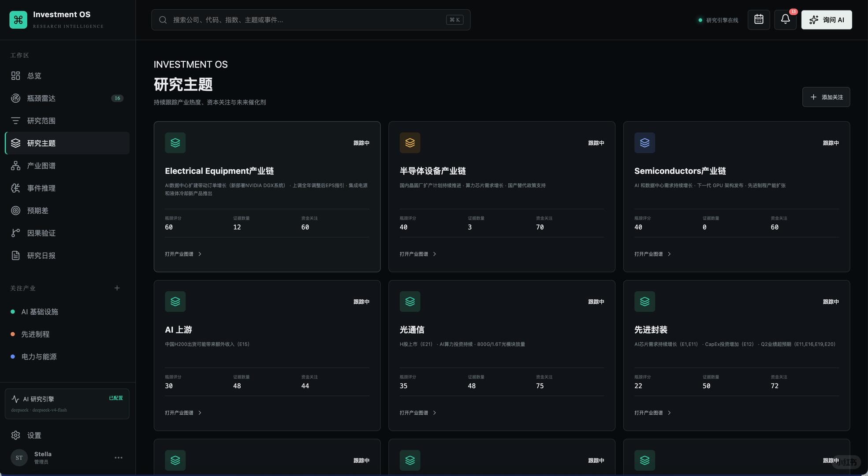This screenshot has width=868, height=476.
Task: Open the AI 研究引擎 configuration card
Action: coord(67,404)
